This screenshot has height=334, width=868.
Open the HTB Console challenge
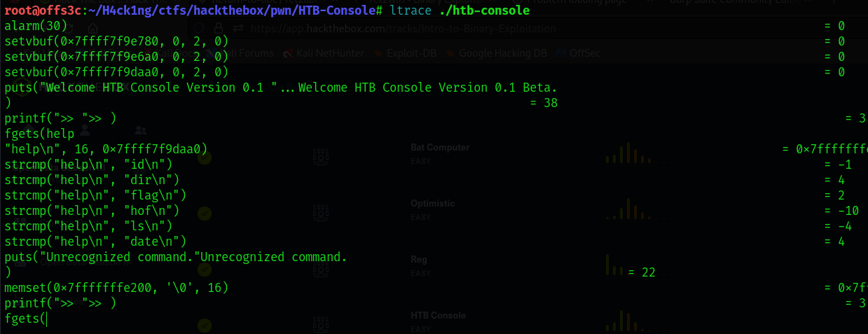coord(438,316)
